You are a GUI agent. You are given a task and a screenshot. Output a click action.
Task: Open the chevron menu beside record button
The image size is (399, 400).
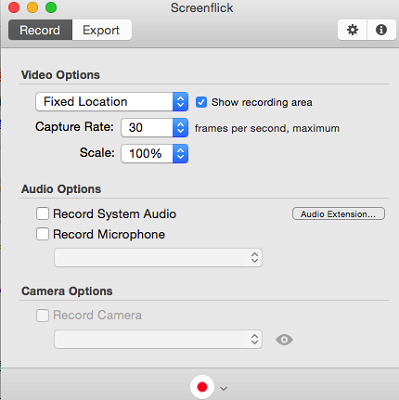coord(224,389)
